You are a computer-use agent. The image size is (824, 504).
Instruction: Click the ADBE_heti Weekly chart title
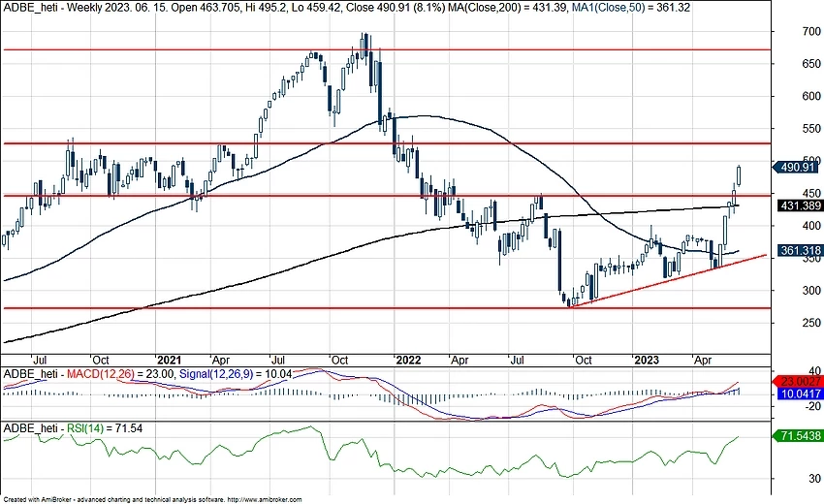coord(52,8)
